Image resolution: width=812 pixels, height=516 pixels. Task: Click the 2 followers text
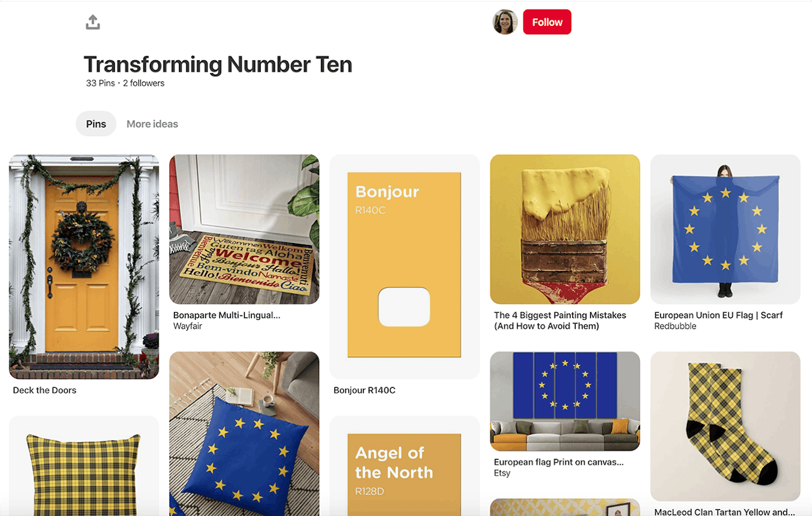pos(144,83)
